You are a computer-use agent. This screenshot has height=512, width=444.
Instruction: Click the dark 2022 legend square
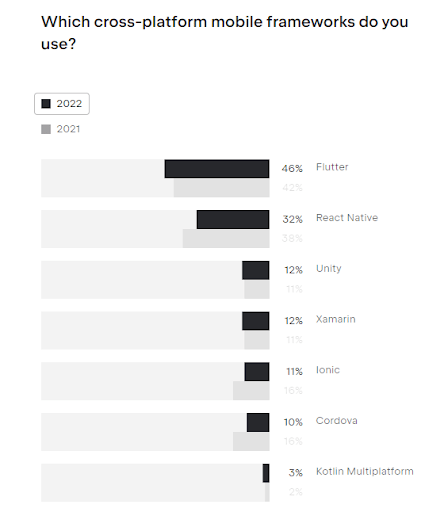pyautogui.click(x=46, y=104)
